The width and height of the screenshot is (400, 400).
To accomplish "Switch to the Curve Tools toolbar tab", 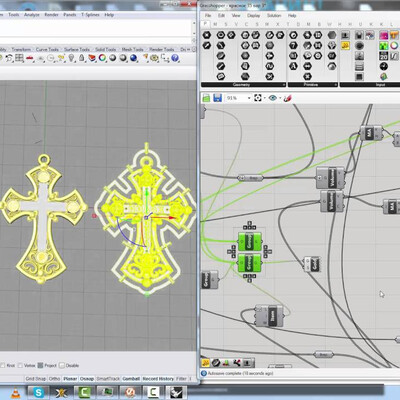I will pos(47,49).
